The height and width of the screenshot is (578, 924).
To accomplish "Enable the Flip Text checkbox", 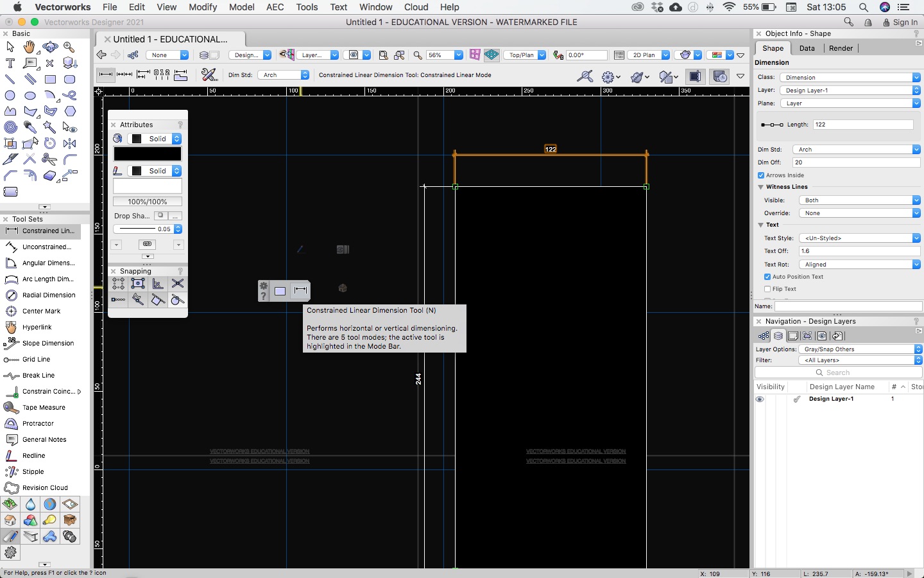I will click(x=767, y=289).
